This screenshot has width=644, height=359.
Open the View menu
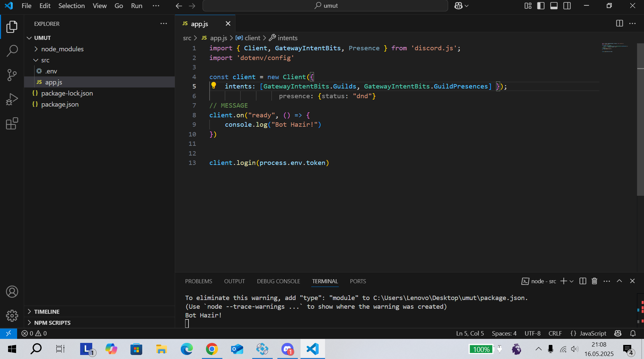pos(100,6)
